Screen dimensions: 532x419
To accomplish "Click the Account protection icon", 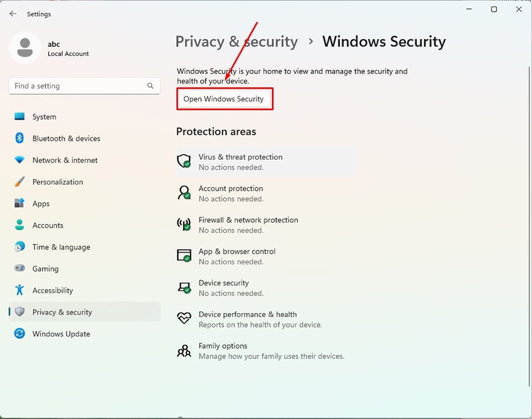I will coord(184,192).
